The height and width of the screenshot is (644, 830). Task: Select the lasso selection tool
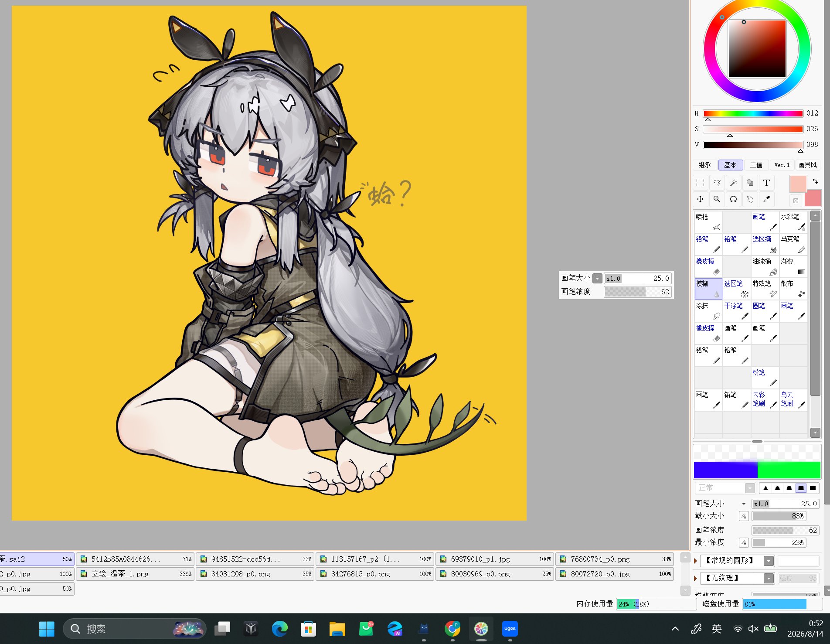tap(717, 183)
